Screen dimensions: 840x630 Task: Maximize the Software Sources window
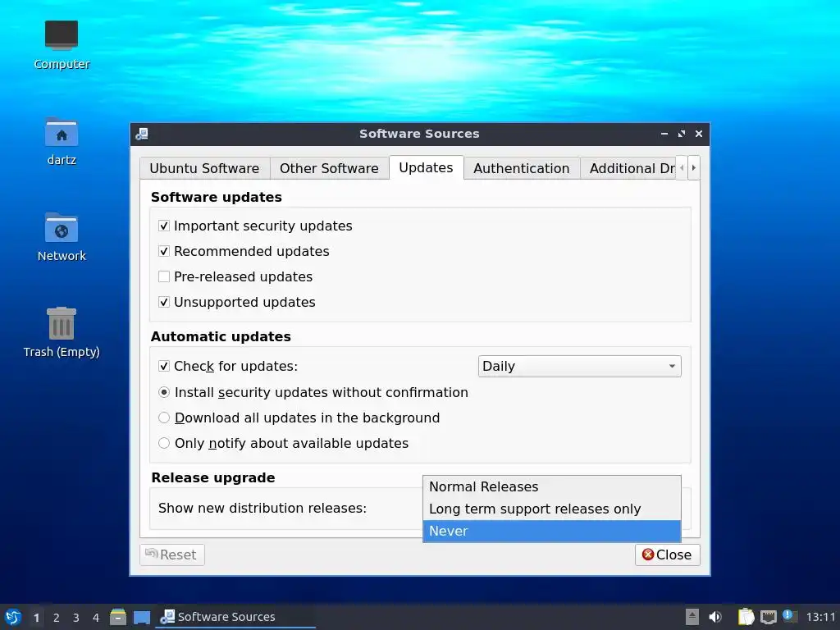(x=682, y=134)
